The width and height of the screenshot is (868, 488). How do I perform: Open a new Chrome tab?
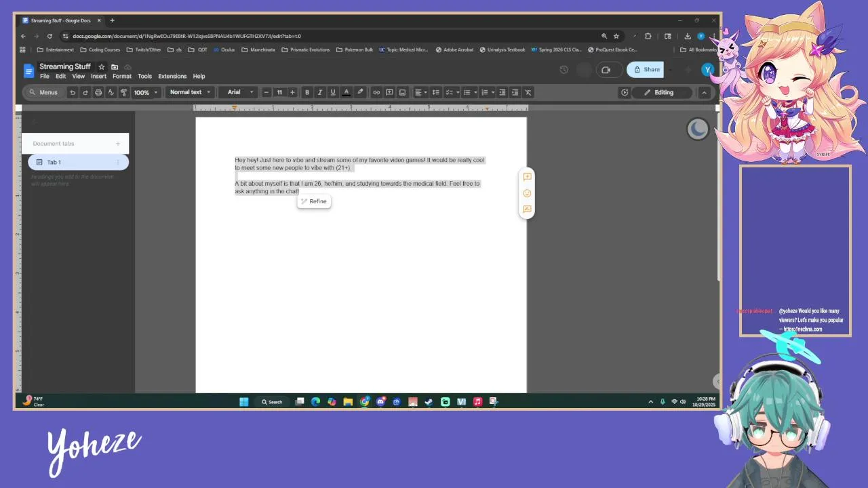coord(112,20)
